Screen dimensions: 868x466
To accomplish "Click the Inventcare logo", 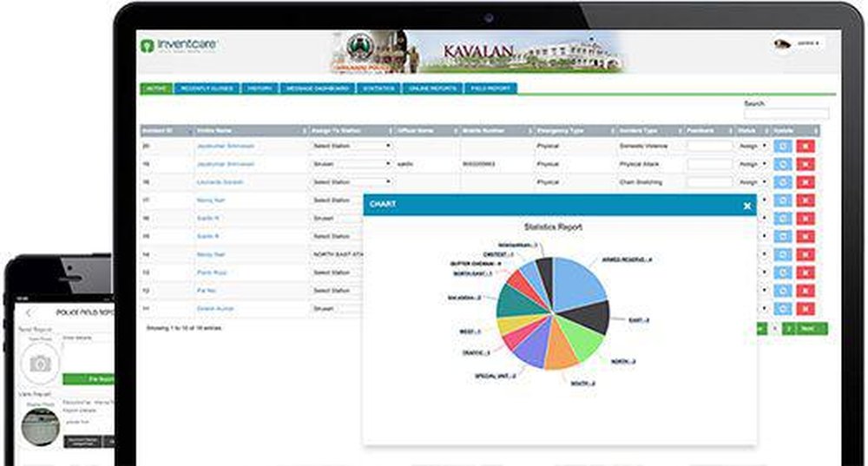I will pos(178,45).
